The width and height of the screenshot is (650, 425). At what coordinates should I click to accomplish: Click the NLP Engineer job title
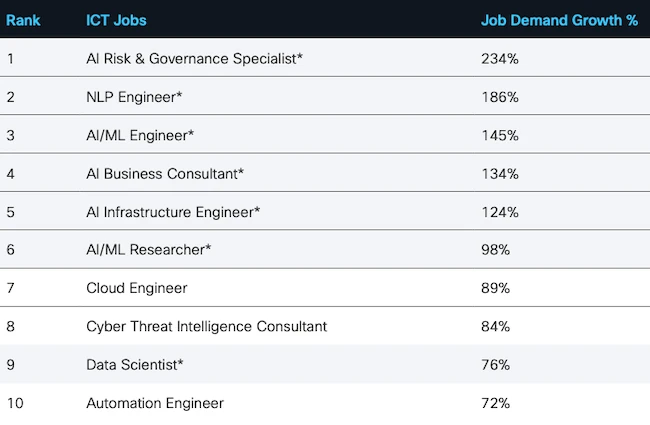coord(140,97)
